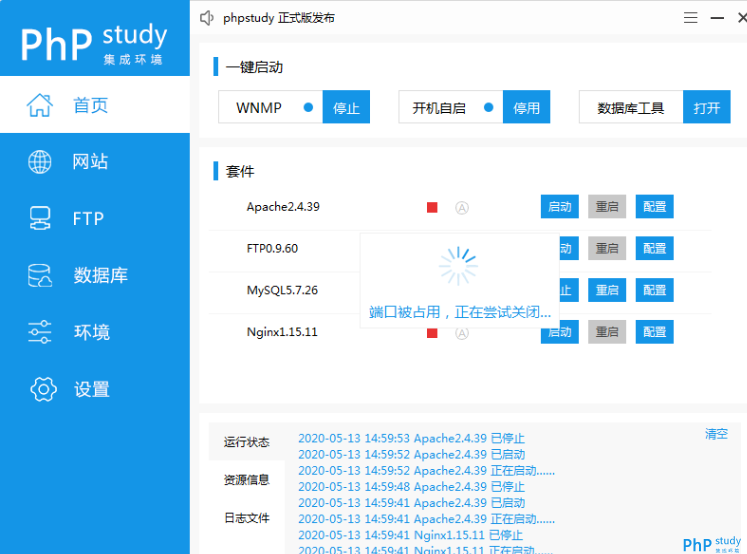Click the speaker announcement icon
This screenshot has width=747, height=554.
click(206, 18)
